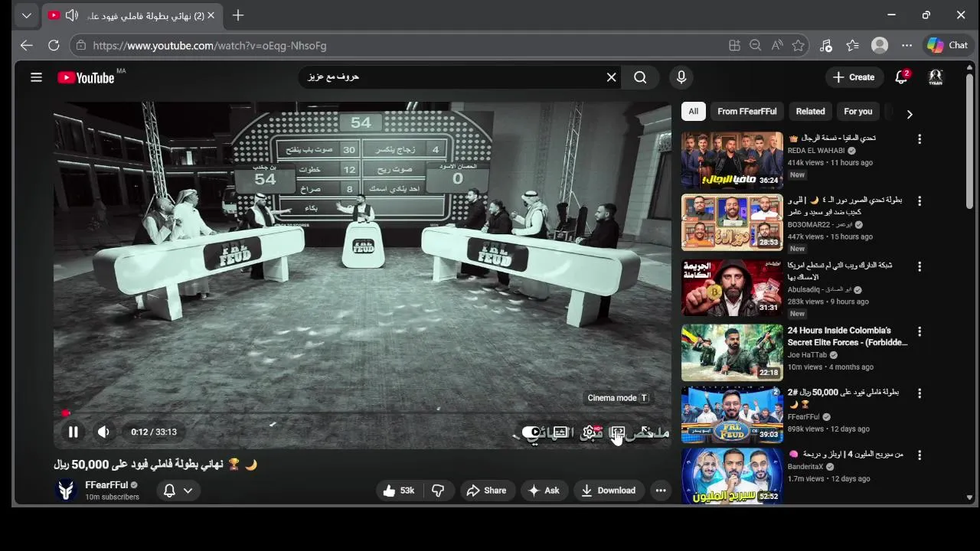Open the 31:31 Abulsadiq video thumbnail
The image size is (980, 551).
pyautogui.click(x=732, y=288)
